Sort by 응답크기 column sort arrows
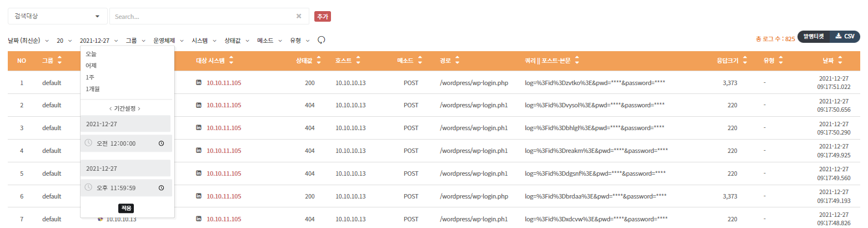This screenshot has height=228, width=868. pyautogui.click(x=745, y=61)
